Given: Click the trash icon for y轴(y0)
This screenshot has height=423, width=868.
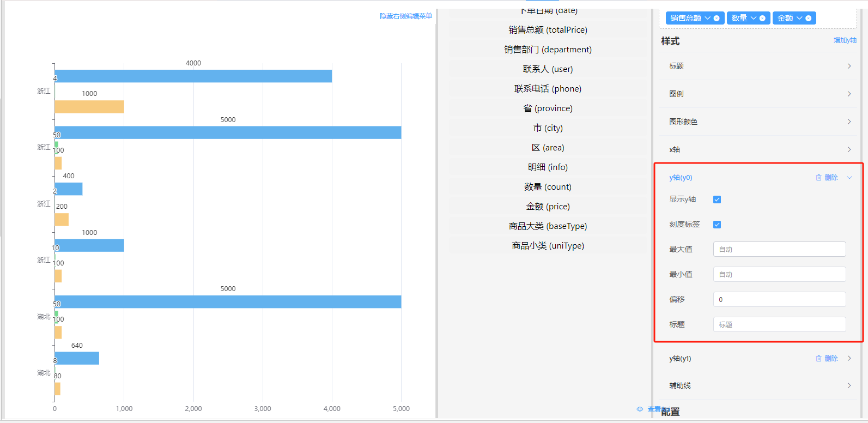Looking at the screenshot, I should [818, 178].
